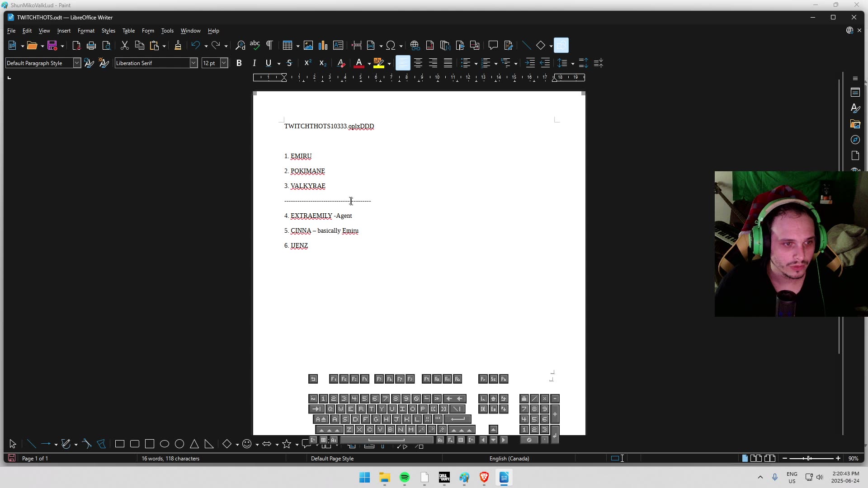Increase indent icon
868x488 pixels.
click(530, 63)
